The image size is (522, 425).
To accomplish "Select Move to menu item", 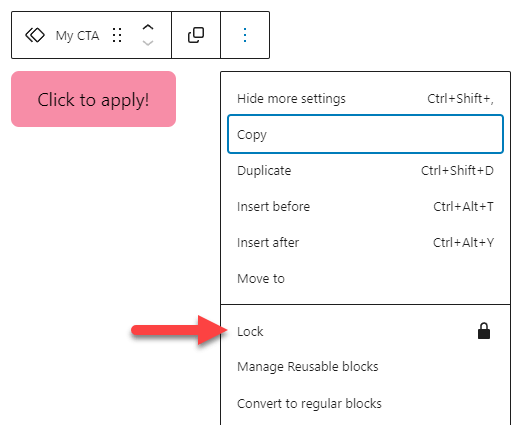I will click(365, 279).
